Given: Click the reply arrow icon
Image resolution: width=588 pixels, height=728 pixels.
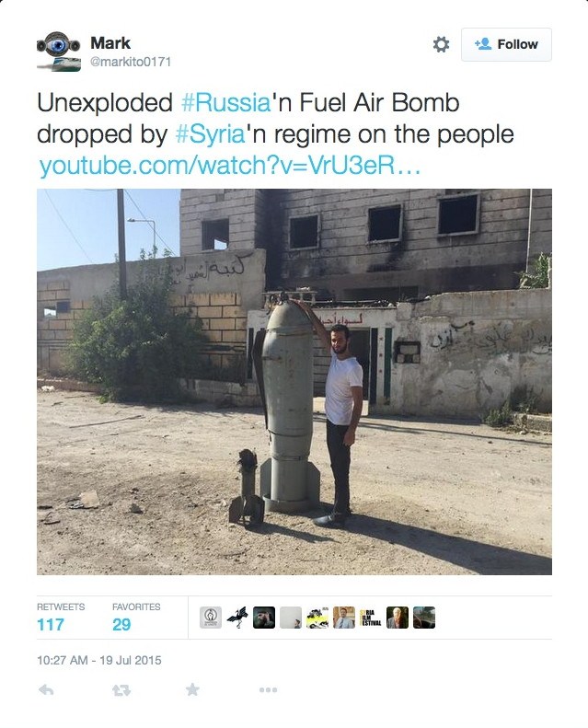Looking at the screenshot, I should coord(46,690).
